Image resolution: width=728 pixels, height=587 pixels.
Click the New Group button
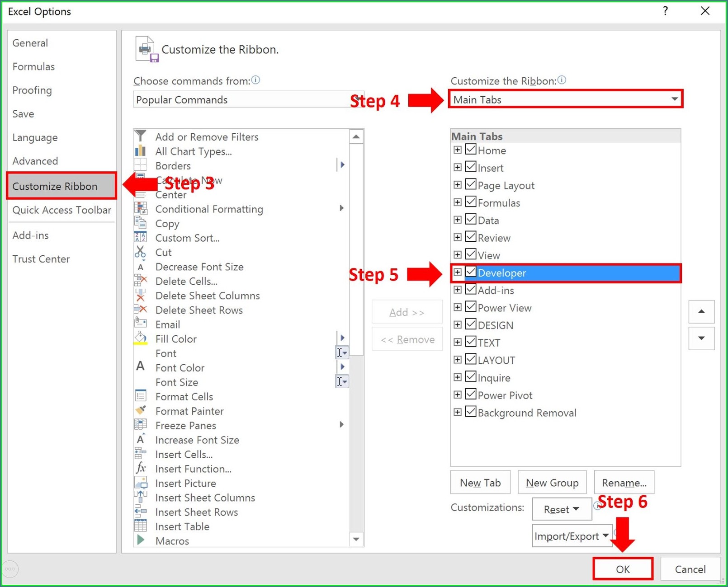click(x=552, y=483)
